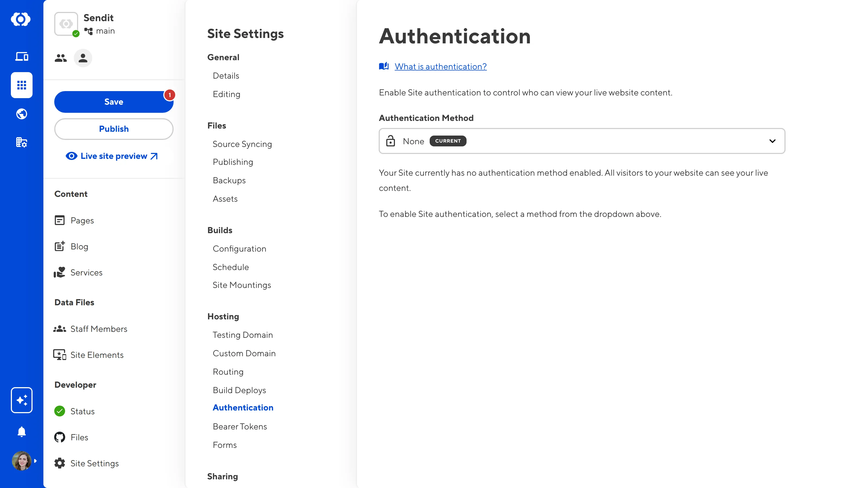Expand the Authentication Method dropdown

pos(582,141)
